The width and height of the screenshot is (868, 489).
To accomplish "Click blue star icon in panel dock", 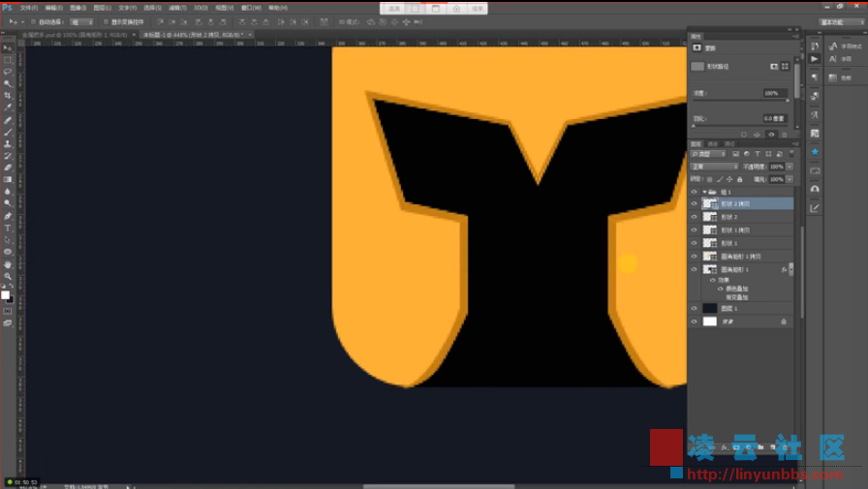I will tap(815, 152).
